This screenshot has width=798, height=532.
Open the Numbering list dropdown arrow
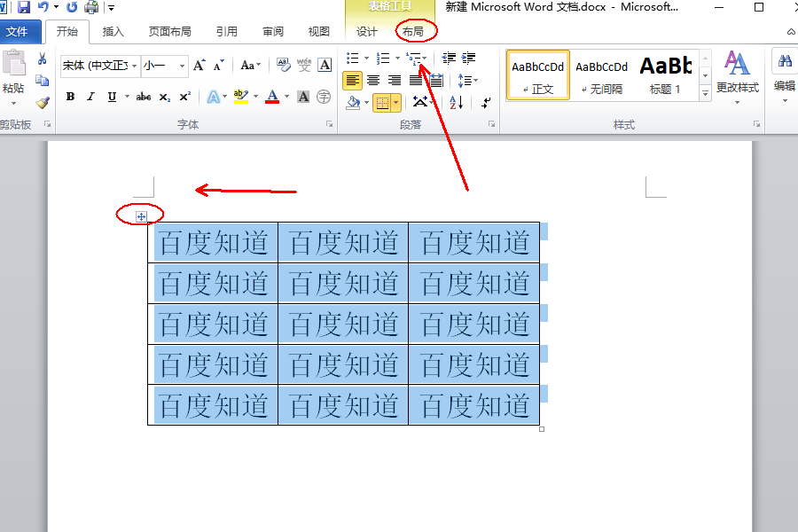tap(397, 58)
